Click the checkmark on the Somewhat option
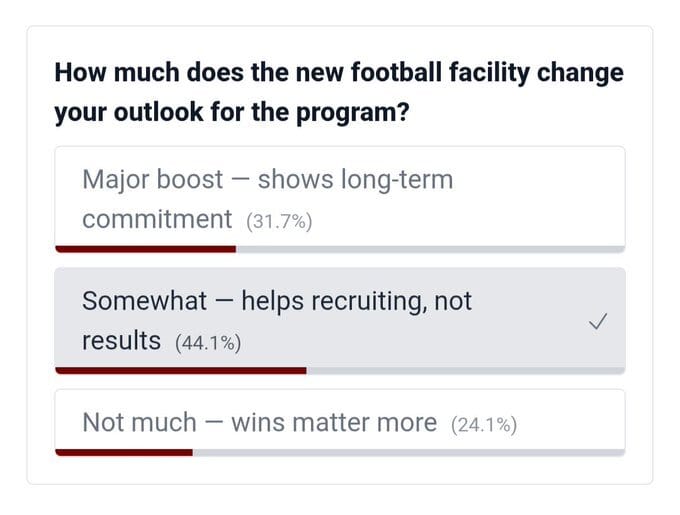The height and width of the screenshot is (515, 680). click(598, 321)
